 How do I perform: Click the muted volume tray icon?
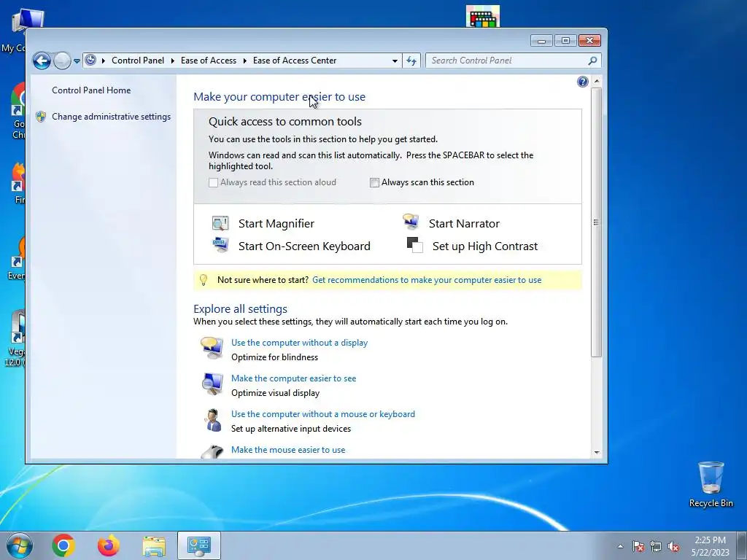click(x=673, y=546)
